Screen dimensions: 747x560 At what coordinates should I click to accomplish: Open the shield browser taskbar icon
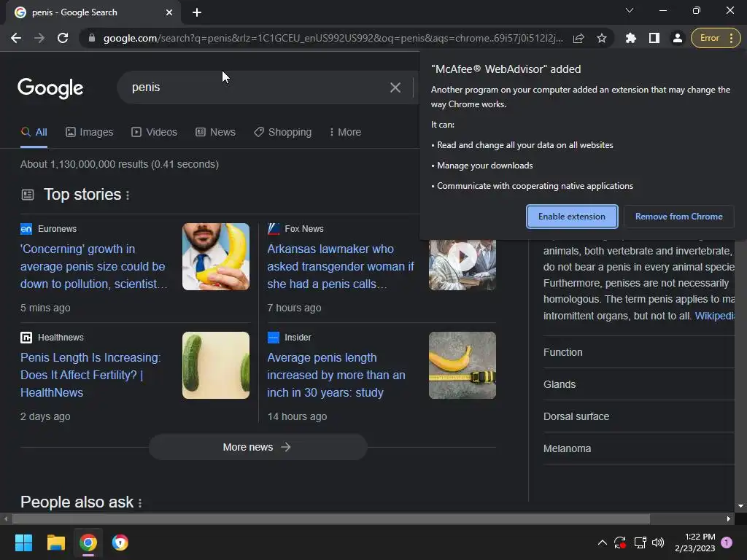[120, 542]
